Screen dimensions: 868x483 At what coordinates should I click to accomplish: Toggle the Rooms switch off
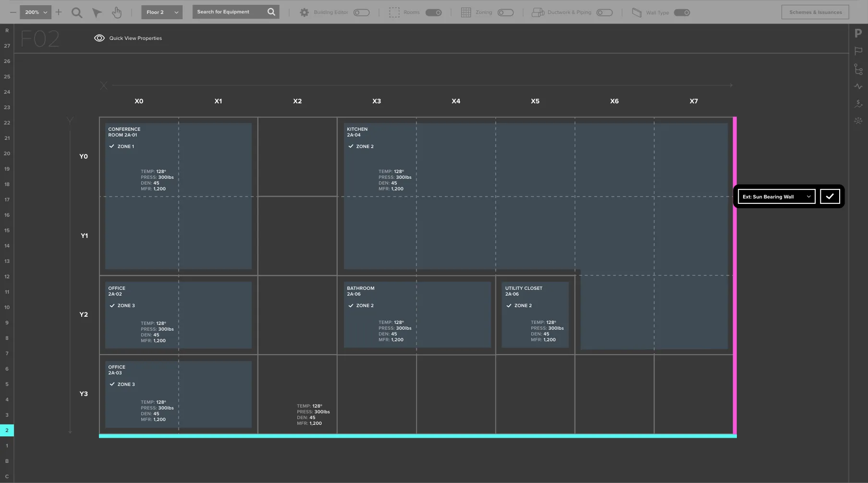point(434,12)
